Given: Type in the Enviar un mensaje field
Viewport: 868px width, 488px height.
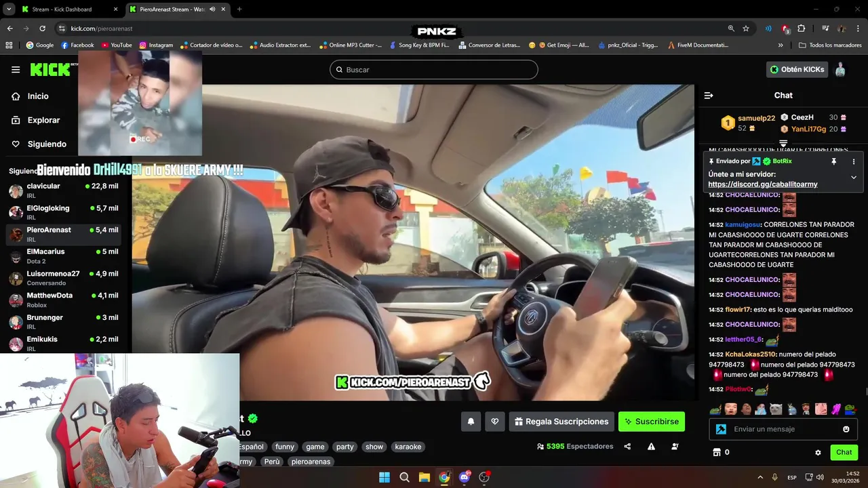Looking at the screenshot, I should [783, 429].
